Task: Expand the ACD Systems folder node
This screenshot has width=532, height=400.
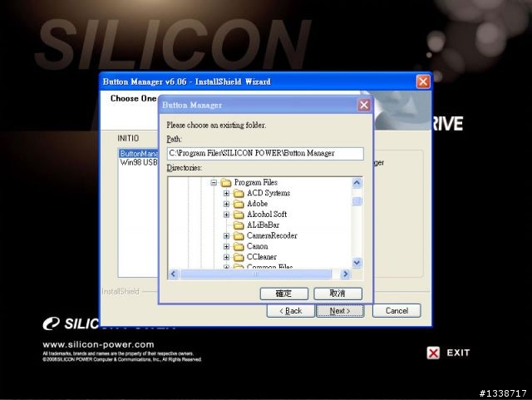Action: pyautogui.click(x=226, y=194)
